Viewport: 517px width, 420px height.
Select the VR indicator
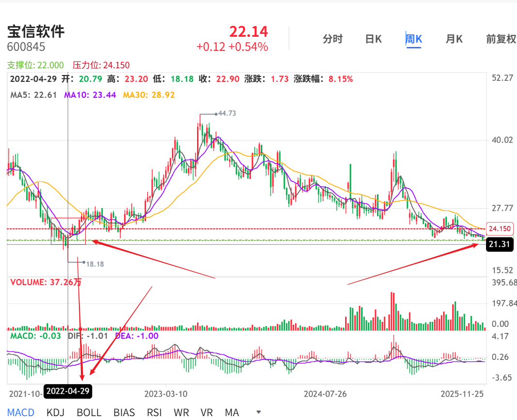206,412
